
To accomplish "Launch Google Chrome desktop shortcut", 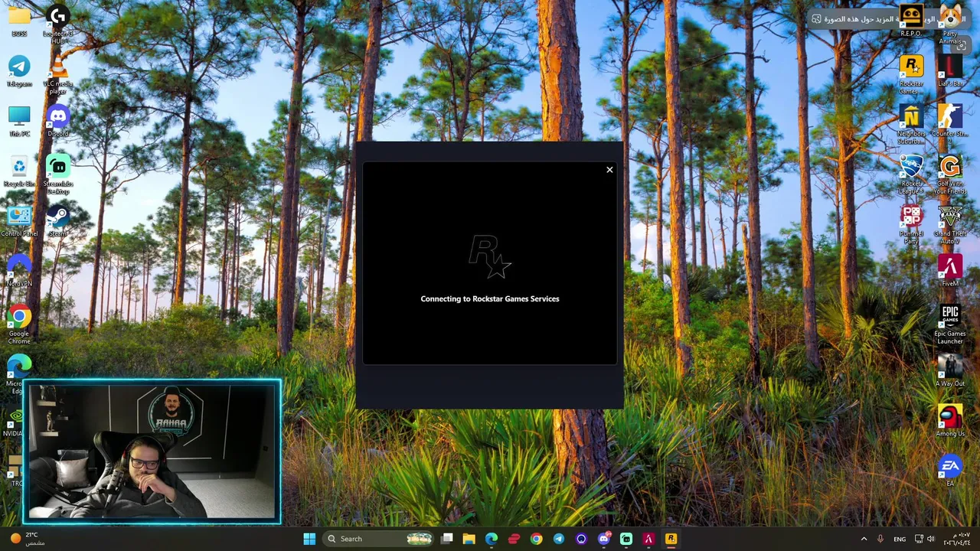I will pyautogui.click(x=19, y=325).
